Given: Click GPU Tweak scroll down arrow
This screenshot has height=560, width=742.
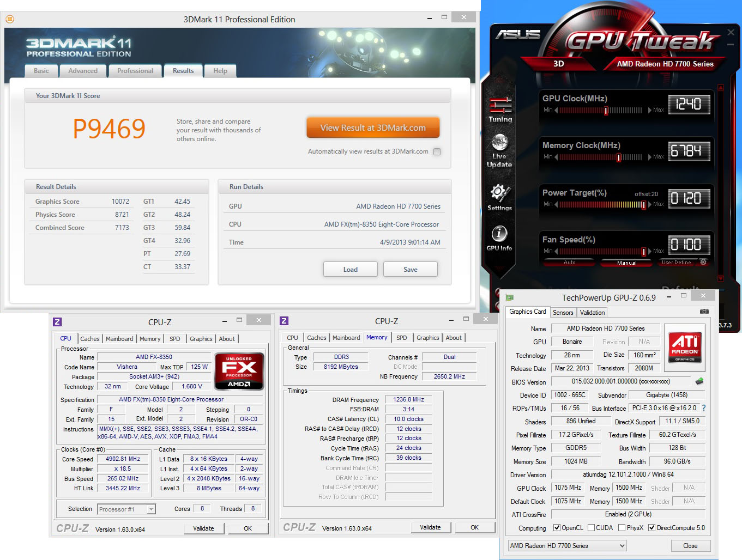Looking at the screenshot, I should pos(720,278).
